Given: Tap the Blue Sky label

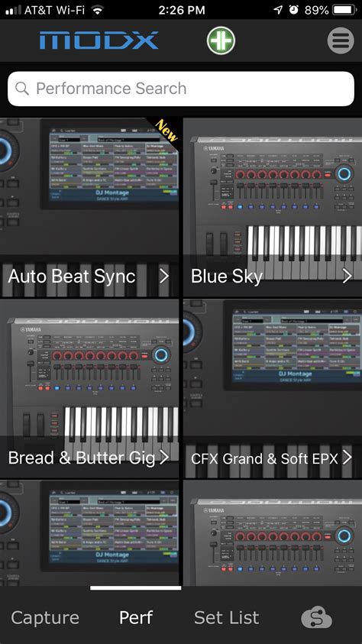Looking at the screenshot, I should 227,277.
